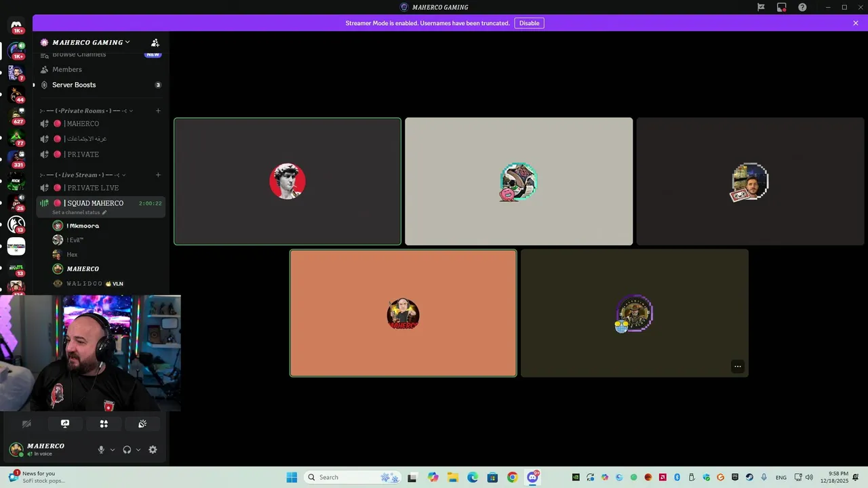Open server icon with 331 badge

16,159
